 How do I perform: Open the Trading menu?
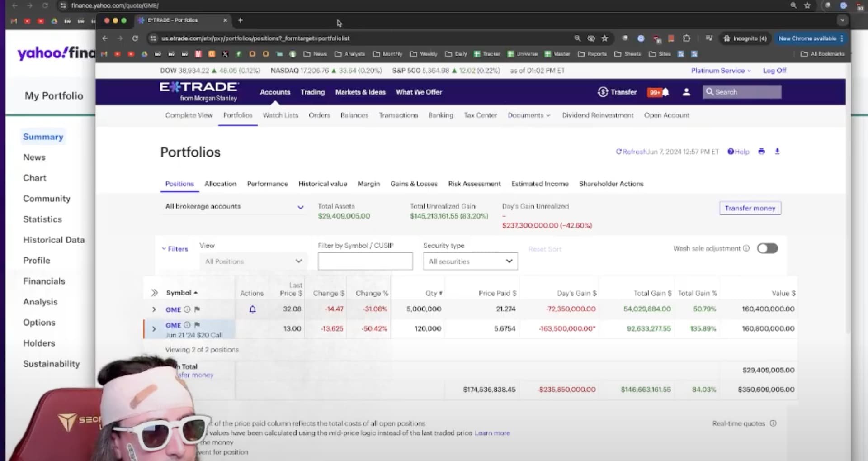point(312,92)
